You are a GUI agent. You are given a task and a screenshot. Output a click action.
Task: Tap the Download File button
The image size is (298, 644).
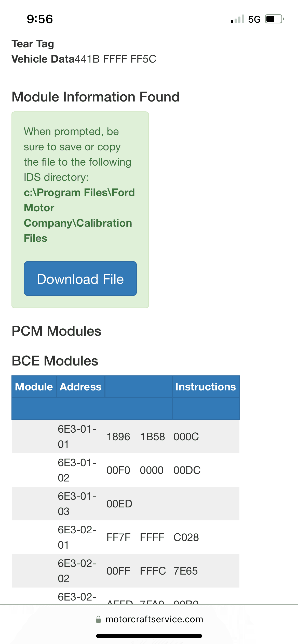pos(80,279)
